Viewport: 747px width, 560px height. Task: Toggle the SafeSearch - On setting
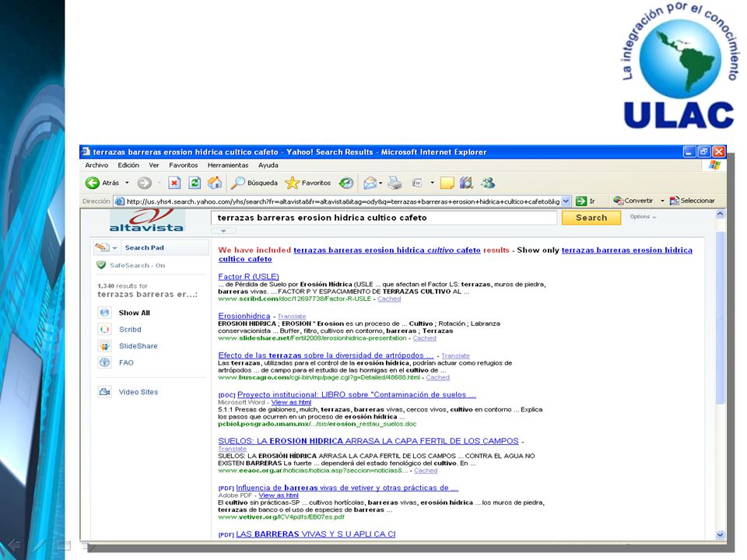(x=131, y=265)
